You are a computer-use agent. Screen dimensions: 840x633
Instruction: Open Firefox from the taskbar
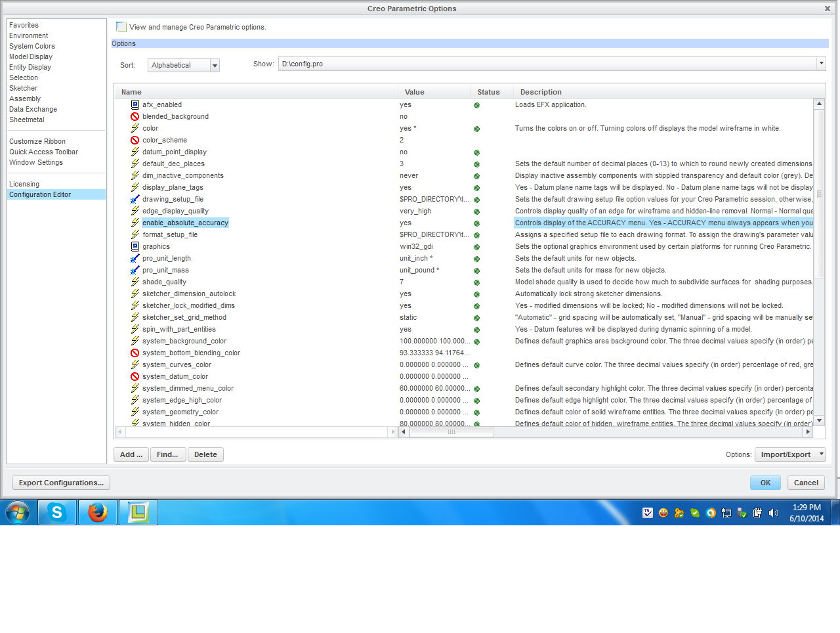point(98,512)
